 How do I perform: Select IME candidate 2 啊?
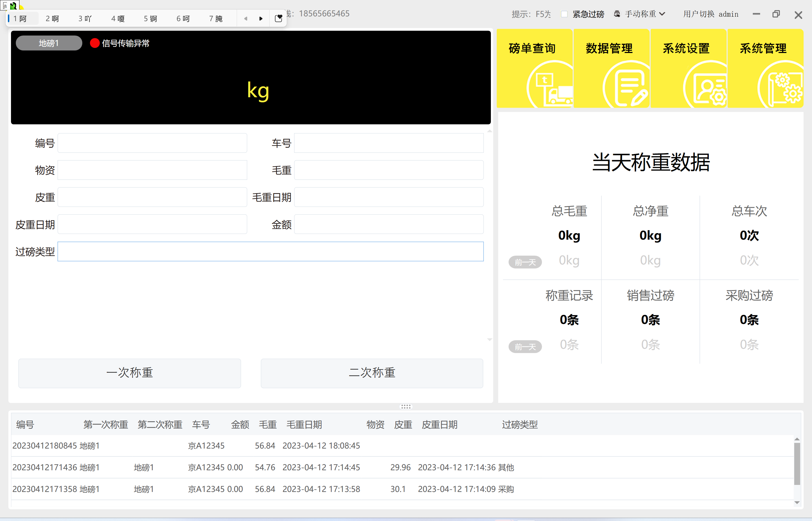(x=52, y=19)
